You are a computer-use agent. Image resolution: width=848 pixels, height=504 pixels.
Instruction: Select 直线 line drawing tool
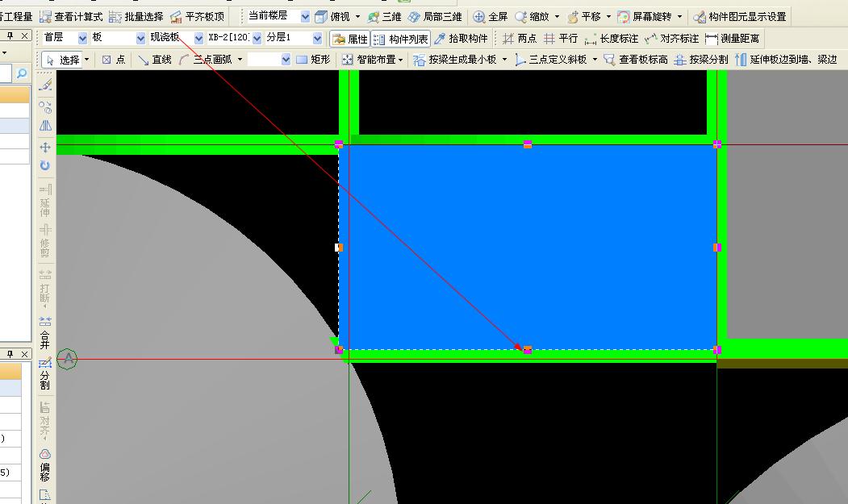tap(155, 60)
